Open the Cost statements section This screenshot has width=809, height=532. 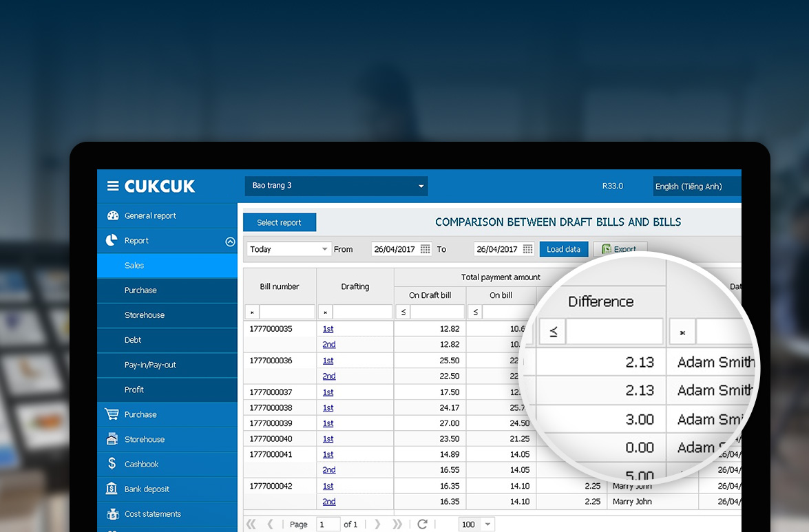[167, 513]
